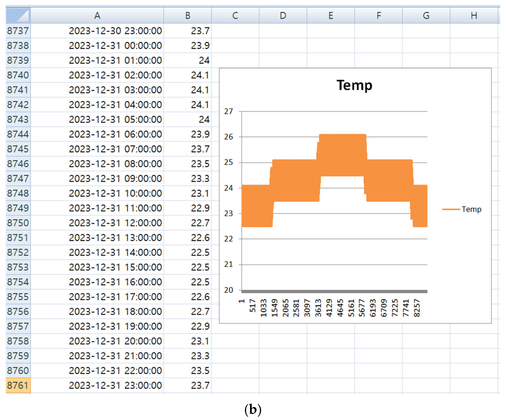Click cell with 2023-12-30 23:00:00
The image size is (506, 420).
click(115, 31)
